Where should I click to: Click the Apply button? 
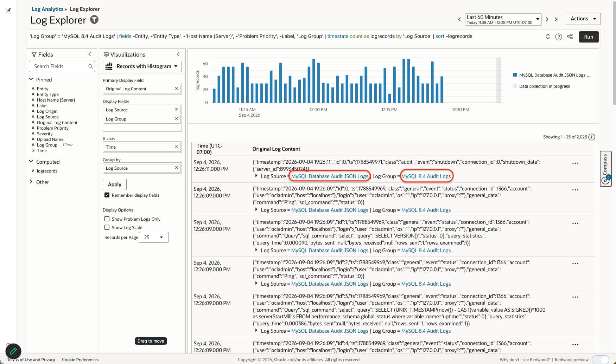coord(115,184)
